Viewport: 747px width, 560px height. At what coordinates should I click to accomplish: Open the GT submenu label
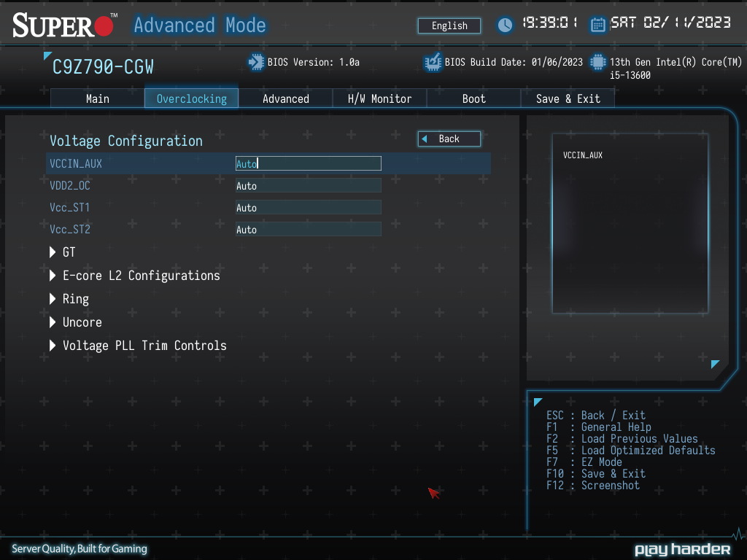coord(69,252)
